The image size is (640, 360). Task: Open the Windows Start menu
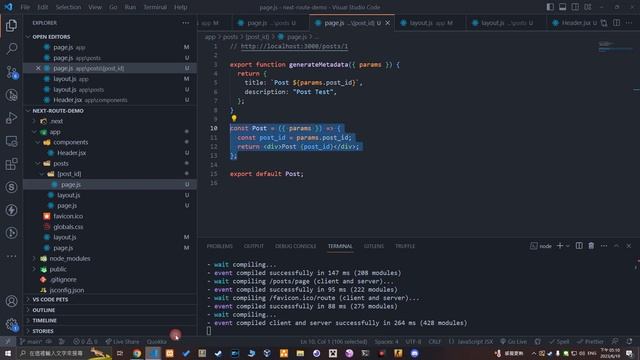[x=8, y=353]
